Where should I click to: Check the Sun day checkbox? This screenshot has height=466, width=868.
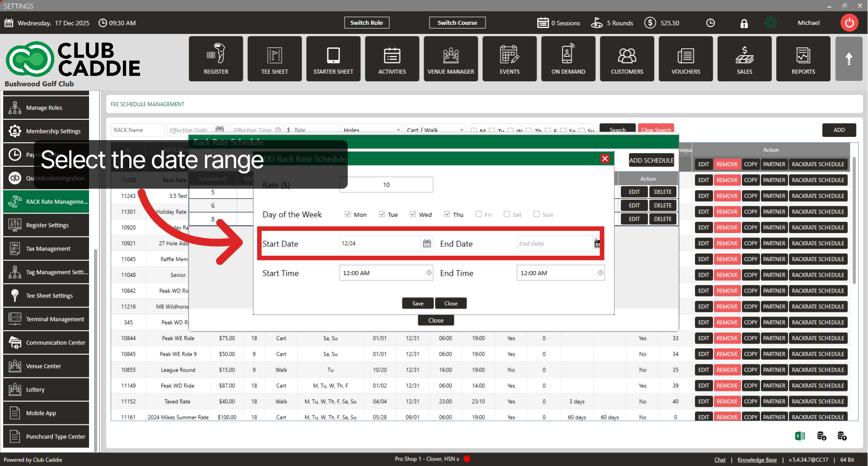[537, 214]
